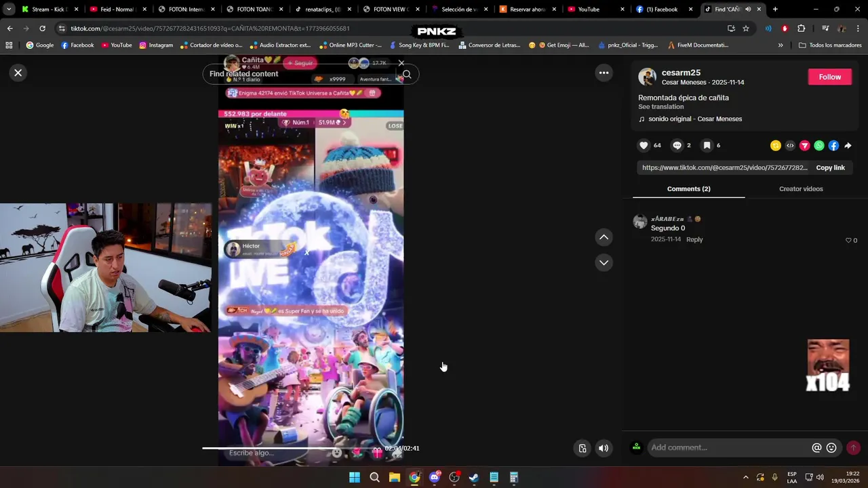
Task: Switch to the Creator videos tab
Action: point(801,189)
